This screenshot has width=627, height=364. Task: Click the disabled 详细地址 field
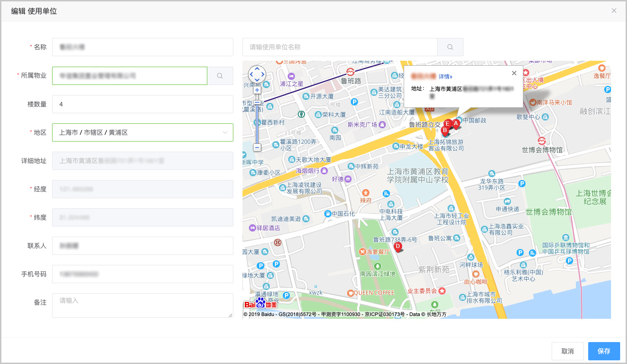pyautogui.click(x=142, y=161)
